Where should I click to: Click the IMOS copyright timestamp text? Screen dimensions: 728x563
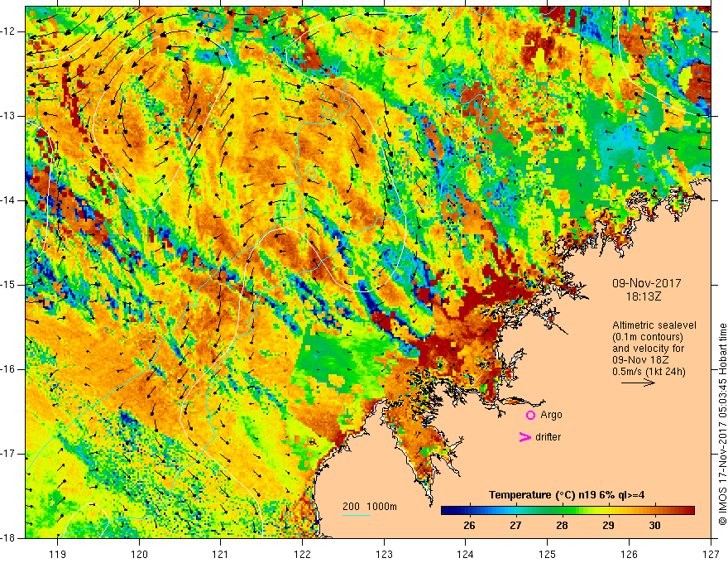click(722, 425)
